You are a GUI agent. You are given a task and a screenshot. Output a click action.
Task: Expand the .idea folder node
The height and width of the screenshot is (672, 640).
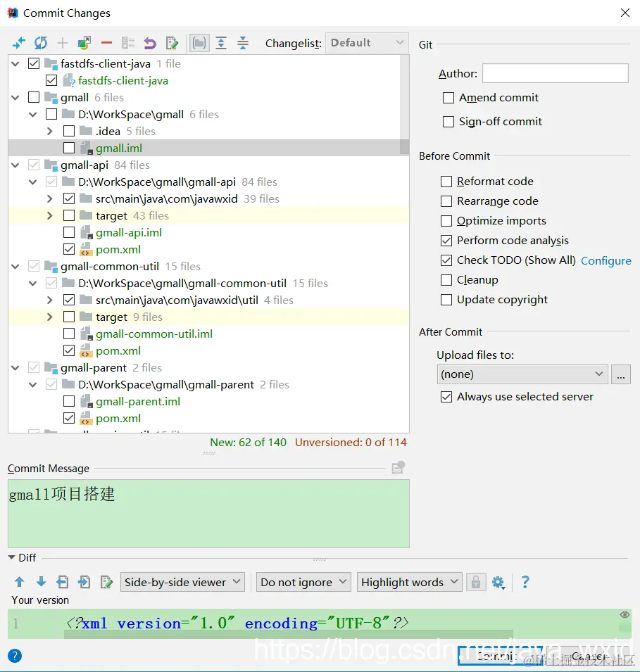point(50,131)
